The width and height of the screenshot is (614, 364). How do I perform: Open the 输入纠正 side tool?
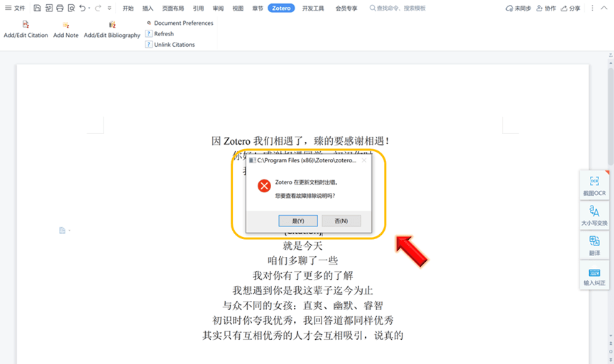pos(594,275)
